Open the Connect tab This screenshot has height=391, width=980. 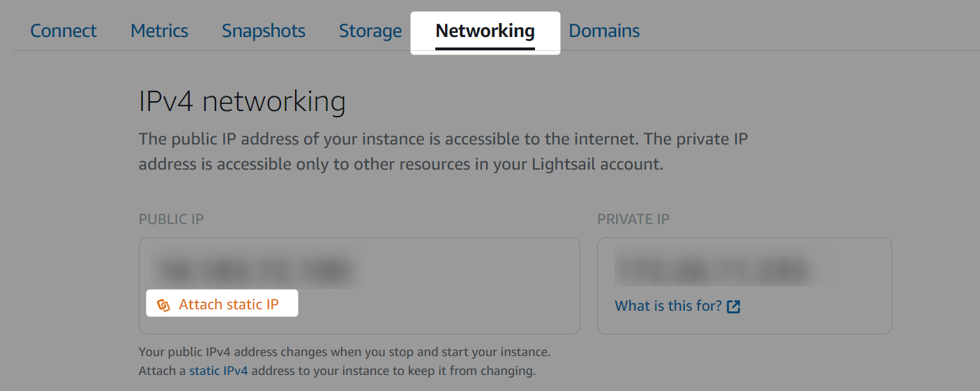coord(63,31)
